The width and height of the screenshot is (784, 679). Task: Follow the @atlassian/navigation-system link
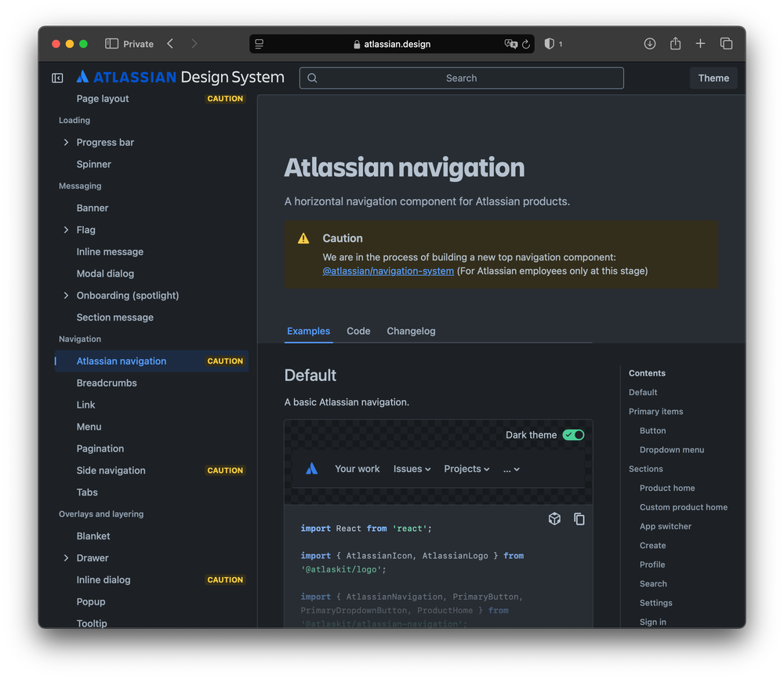[388, 271]
